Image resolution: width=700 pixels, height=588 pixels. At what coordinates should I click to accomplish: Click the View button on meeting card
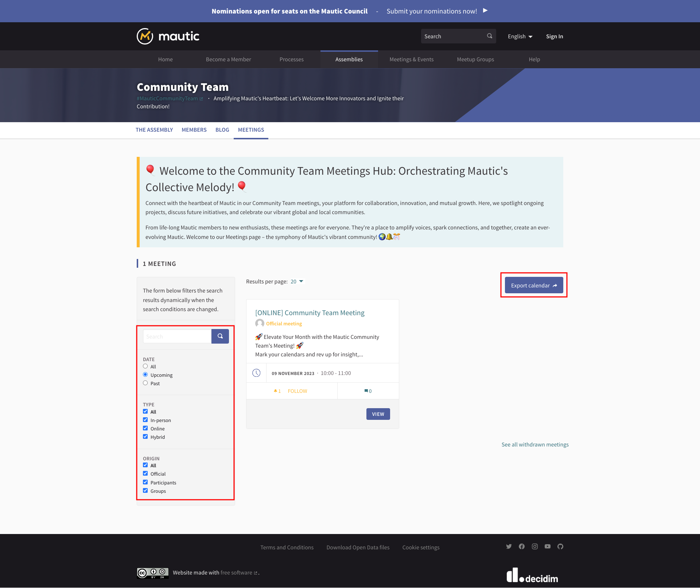click(x=378, y=414)
